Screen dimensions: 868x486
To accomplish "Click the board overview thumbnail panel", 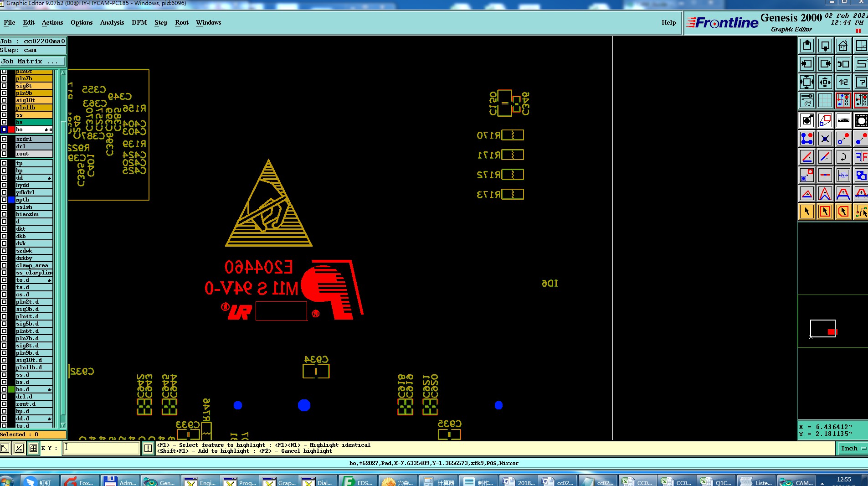I will point(832,321).
